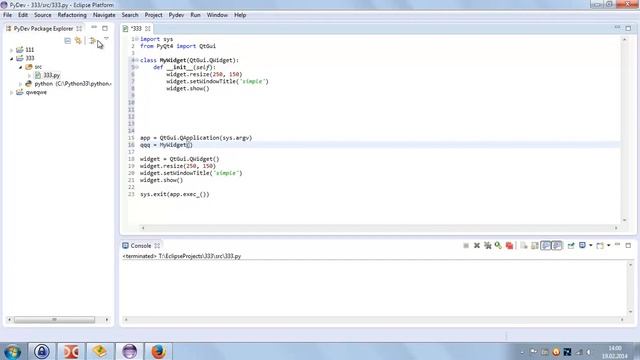The height and width of the screenshot is (360, 640).
Task: Select the qweqwe project
Action: pos(36,93)
